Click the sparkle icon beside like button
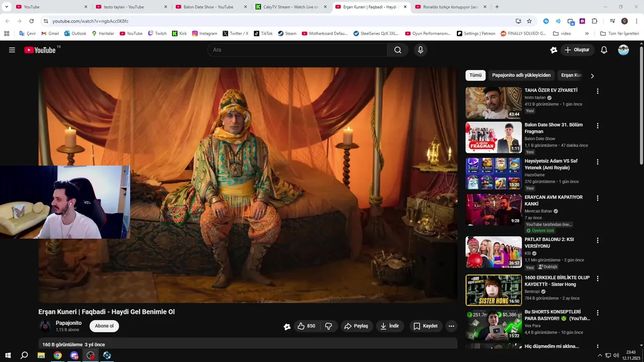 tap(287, 326)
